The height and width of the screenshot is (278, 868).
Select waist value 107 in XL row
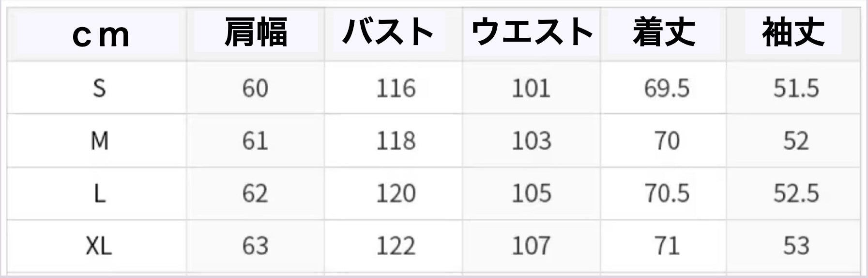(531, 246)
